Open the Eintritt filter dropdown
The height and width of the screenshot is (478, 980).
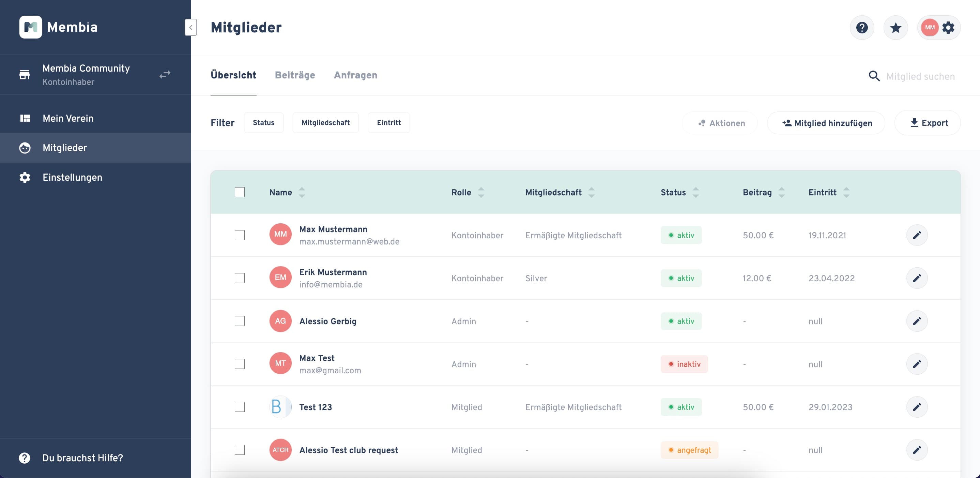[389, 122]
